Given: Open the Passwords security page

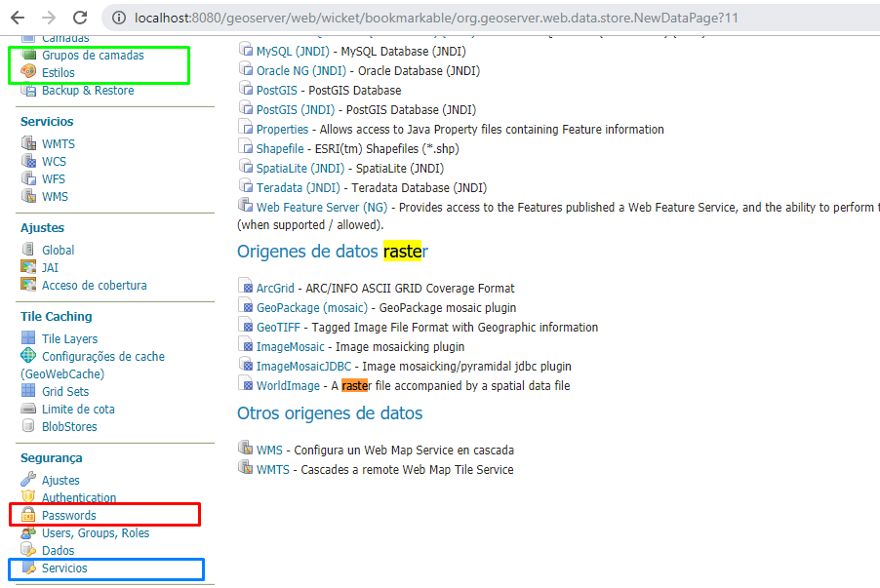Looking at the screenshot, I should [x=69, y=515].
